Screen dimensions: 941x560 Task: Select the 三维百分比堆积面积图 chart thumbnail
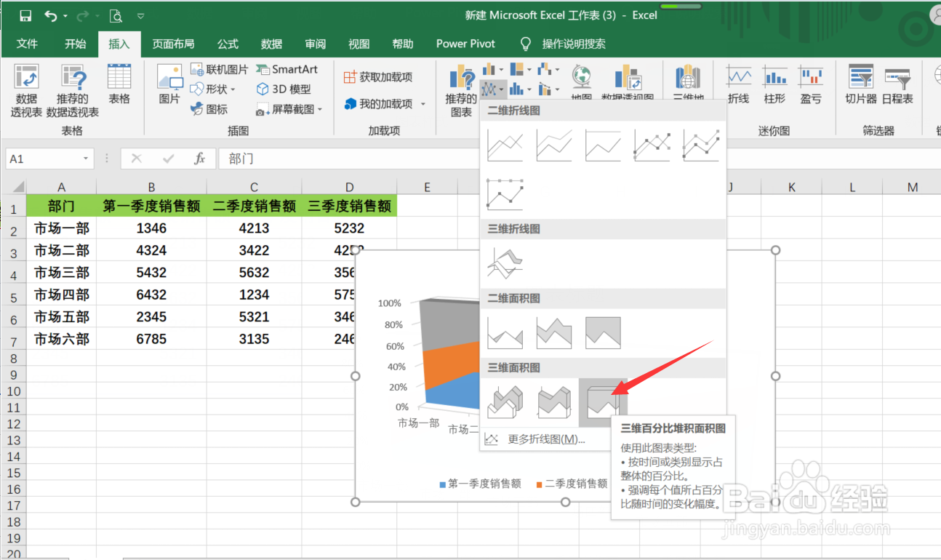pyautogui.click(x=604, y=402)
